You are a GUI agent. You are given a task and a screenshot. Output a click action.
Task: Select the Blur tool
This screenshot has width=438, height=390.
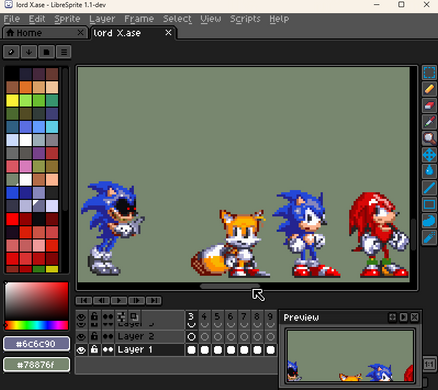click(x=429, y=237)
